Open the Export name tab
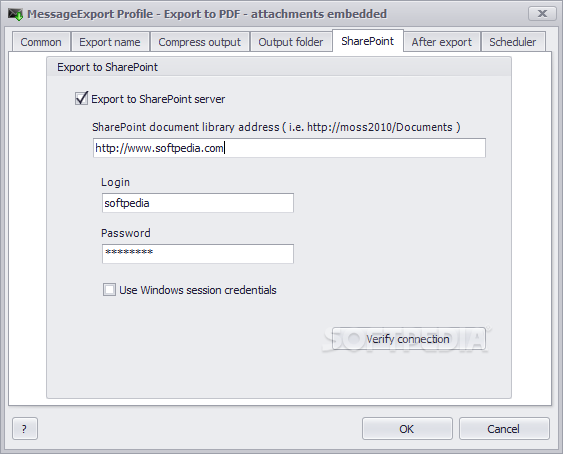Viewport: 563px width, 454px height. pos(110,42)
